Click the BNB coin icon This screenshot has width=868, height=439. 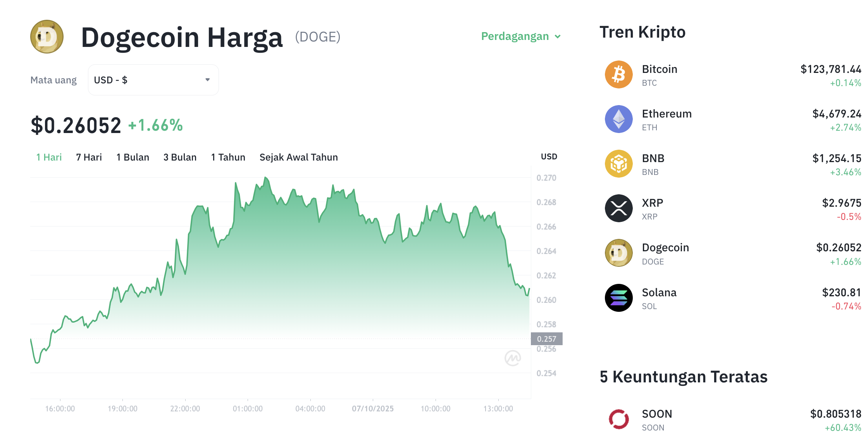[618, 164]
